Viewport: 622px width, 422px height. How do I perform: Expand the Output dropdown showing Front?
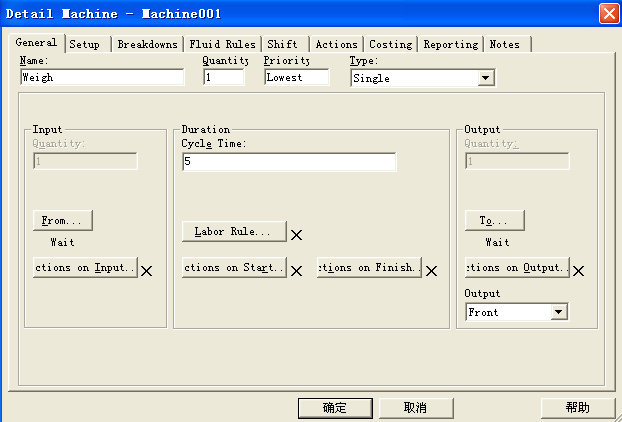point(558,313)
